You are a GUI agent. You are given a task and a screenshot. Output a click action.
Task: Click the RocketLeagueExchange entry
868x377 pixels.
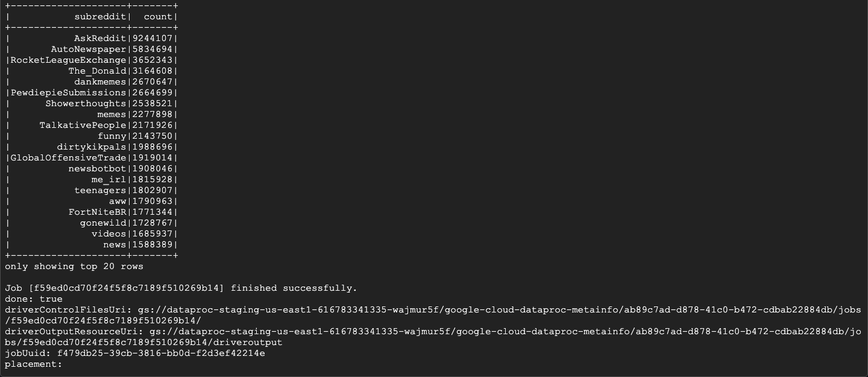[69, 60]
